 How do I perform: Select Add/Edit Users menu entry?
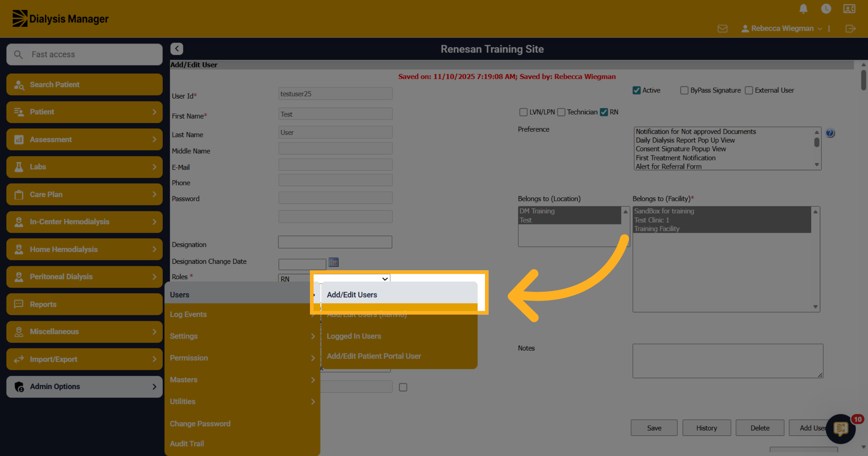(400, 294)
